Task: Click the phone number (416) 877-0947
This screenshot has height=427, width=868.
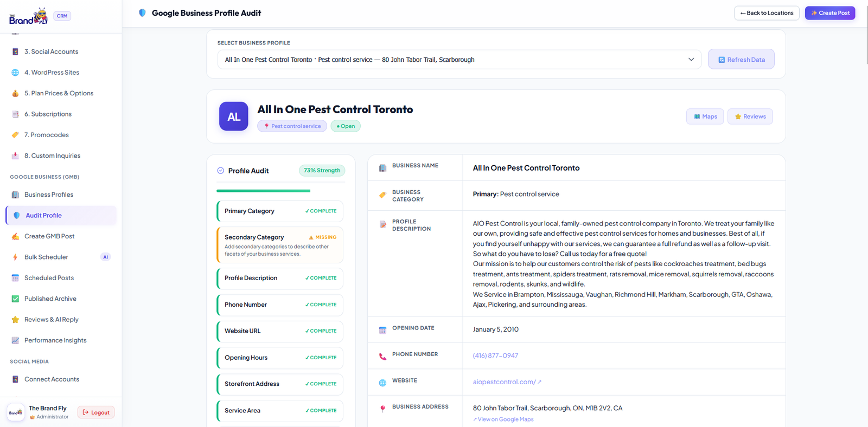Action: click(x=495, y=355)
